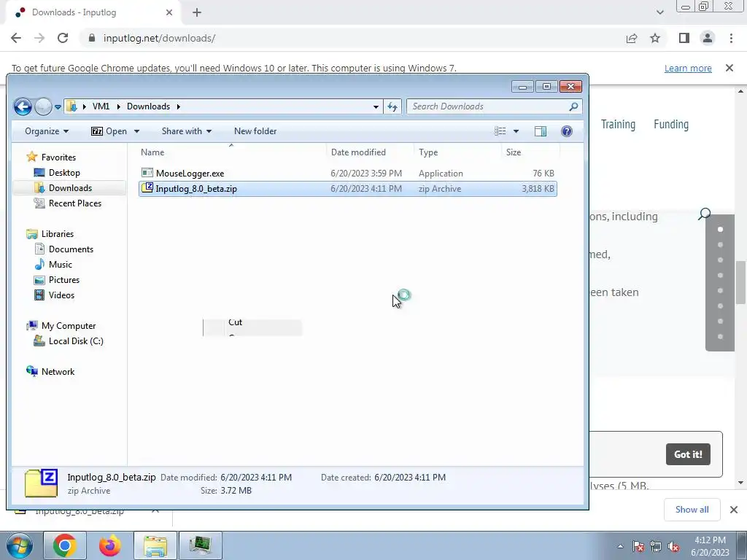Open the view options dropdown arrow
The height and width of the screenshot is (560, 747).
pyautogui.click(x=516, y=131)
